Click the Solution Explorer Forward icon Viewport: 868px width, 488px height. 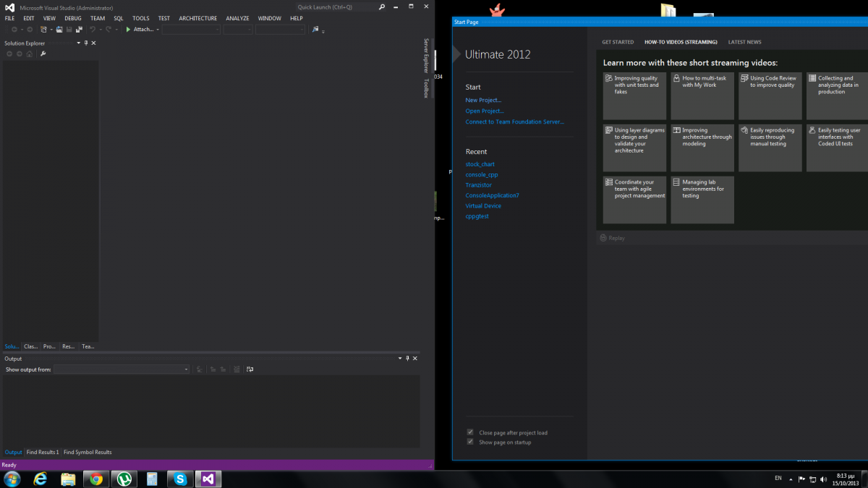pos(20,54)
